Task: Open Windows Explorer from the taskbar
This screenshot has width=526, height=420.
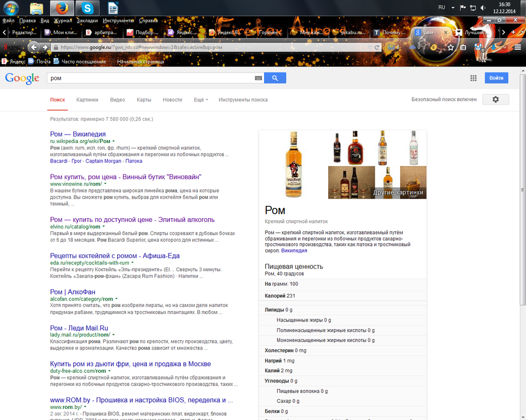Action: [x=36, y=8]
